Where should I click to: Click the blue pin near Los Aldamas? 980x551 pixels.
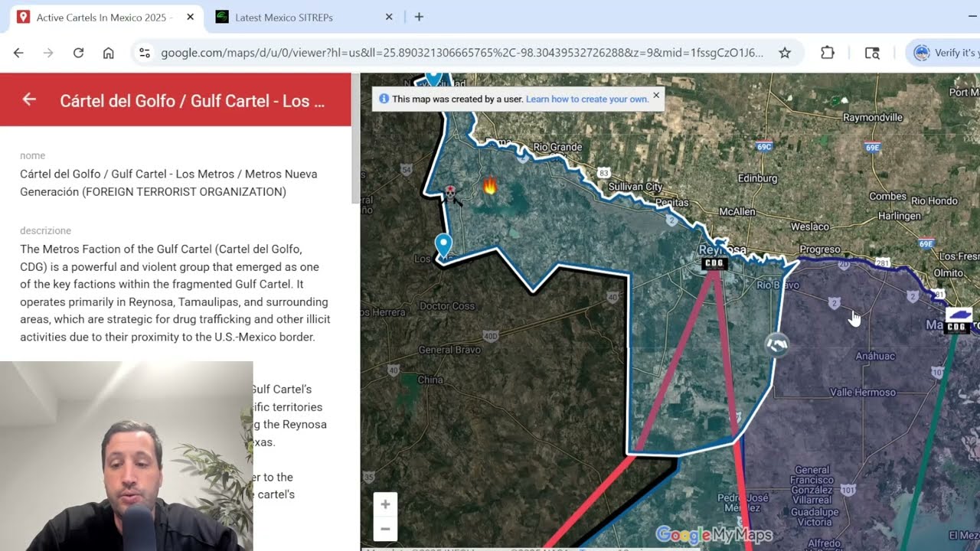443,246
